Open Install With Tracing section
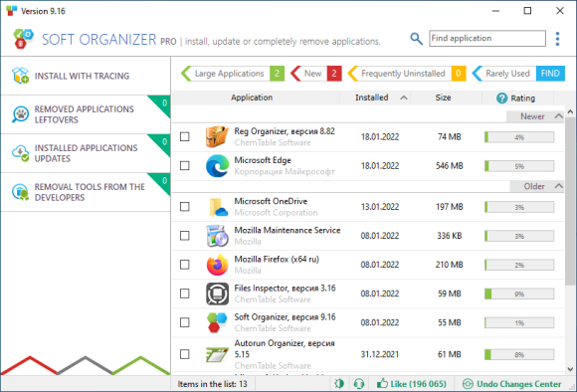Image resolution: width=577 pixels, height=392 pixels. (86, 76)
